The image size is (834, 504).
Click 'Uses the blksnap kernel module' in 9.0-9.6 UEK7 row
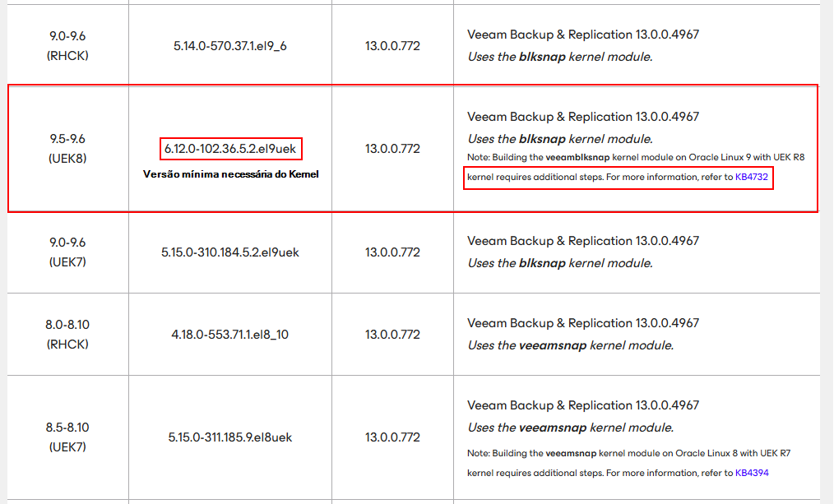tap(559, 263)
